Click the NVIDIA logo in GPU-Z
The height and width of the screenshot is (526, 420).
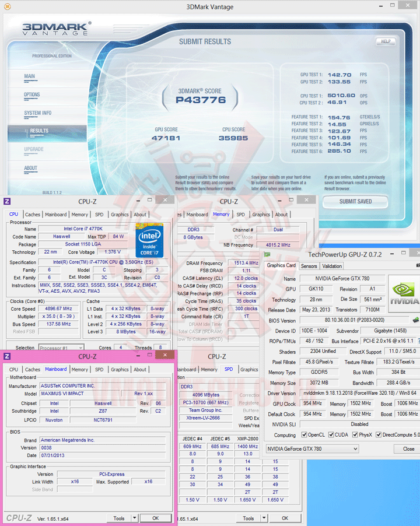(x=404, y=294)
